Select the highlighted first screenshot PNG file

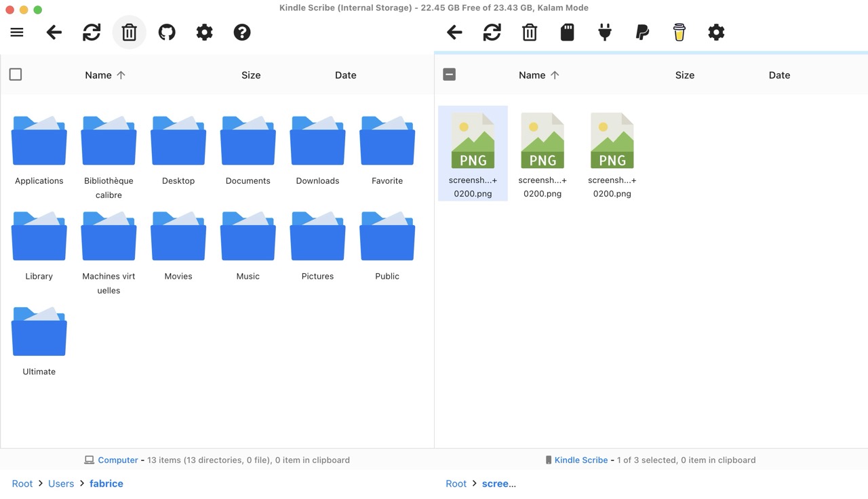click(473, 153)
